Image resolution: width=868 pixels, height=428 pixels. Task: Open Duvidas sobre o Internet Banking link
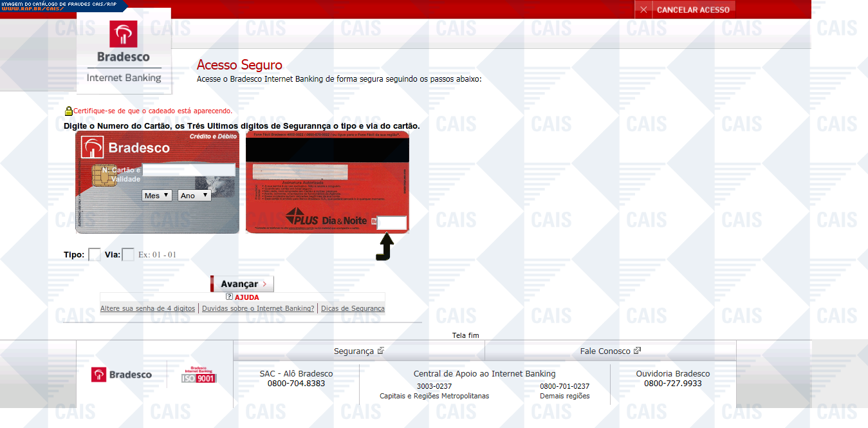click(258, 308)
